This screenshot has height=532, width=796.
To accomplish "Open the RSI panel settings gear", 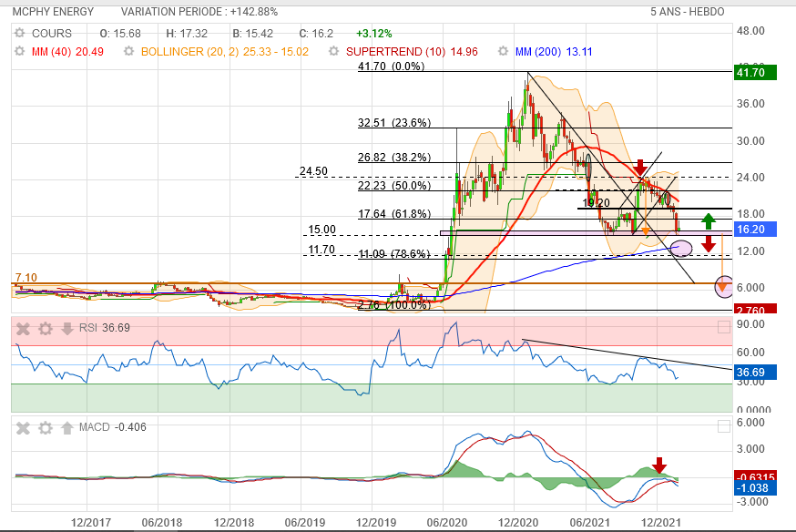I will click(46, 329).
